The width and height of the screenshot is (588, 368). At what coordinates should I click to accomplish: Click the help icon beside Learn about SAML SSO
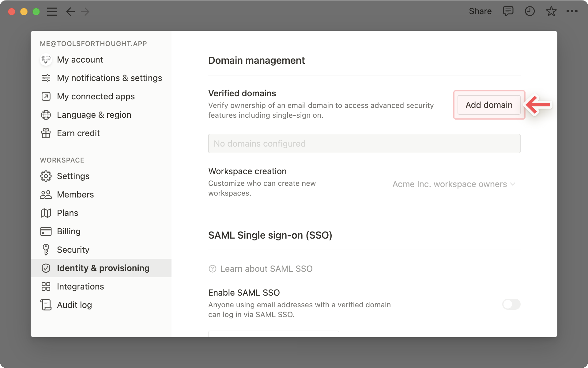tap(212, 269)
